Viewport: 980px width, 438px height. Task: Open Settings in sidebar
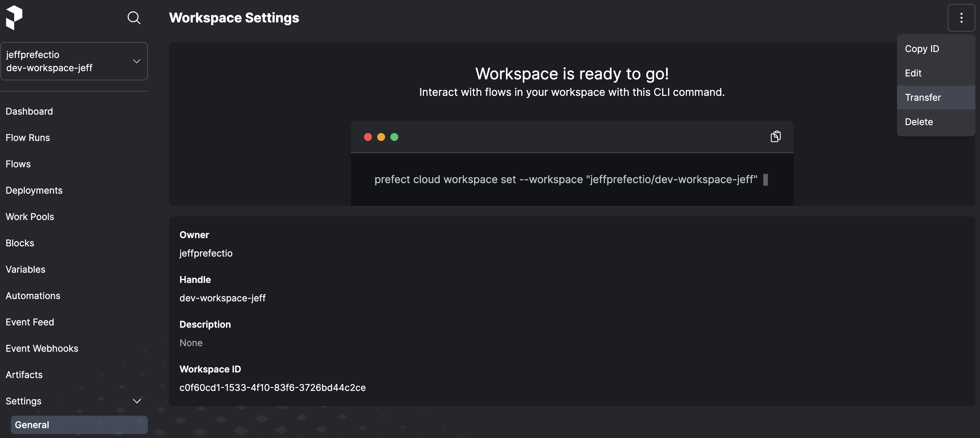tap(24, 401)
